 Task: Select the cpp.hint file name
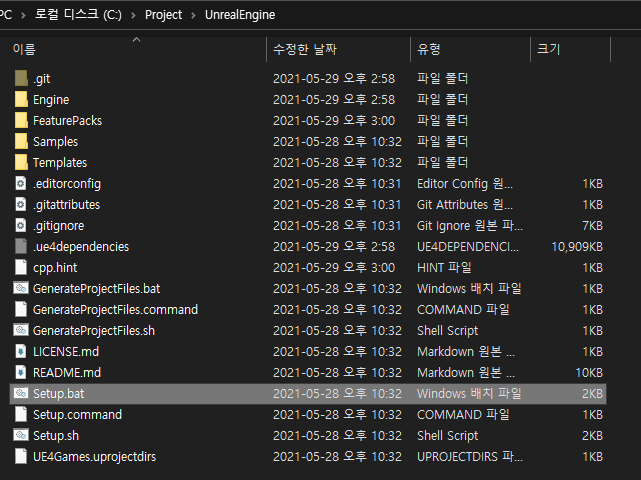(x=55, y=268)
